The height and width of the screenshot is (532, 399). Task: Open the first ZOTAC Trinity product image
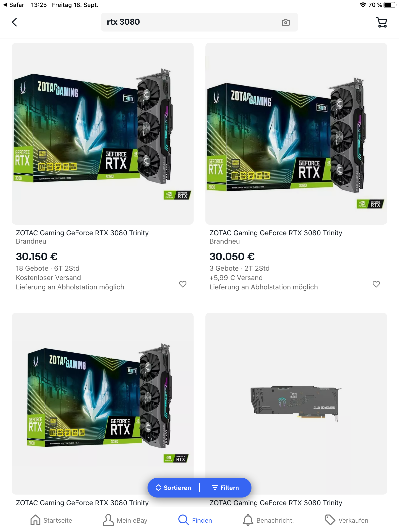point(103,134)
